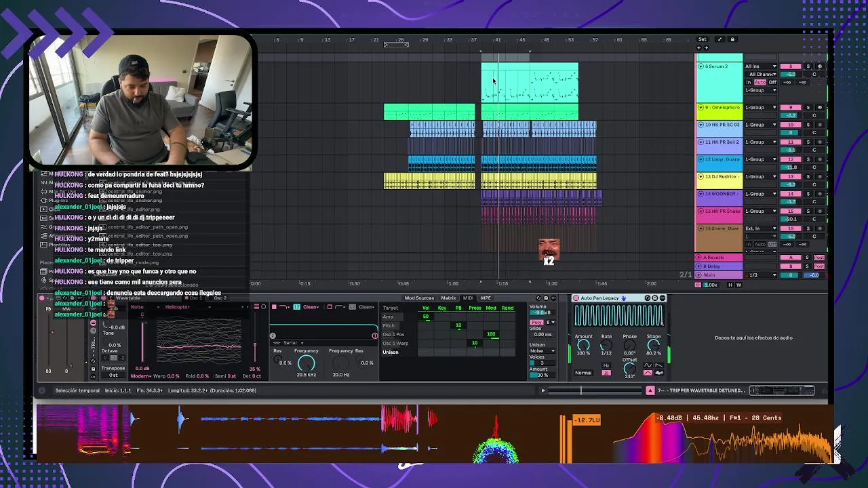Screen dimensions: 868x488
Task: Click the -20.1 volume on HK PR Shake
Action: click(791, 220)
